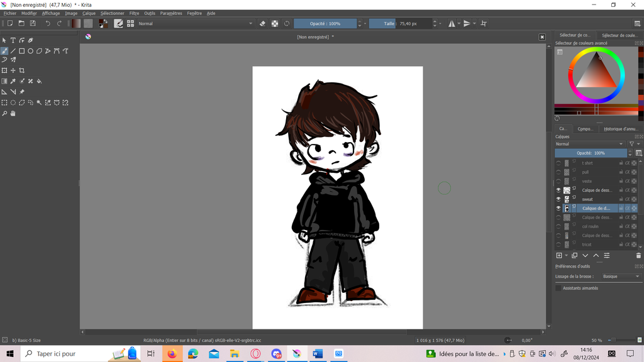Select the Polygon tool

click(39, 51)
